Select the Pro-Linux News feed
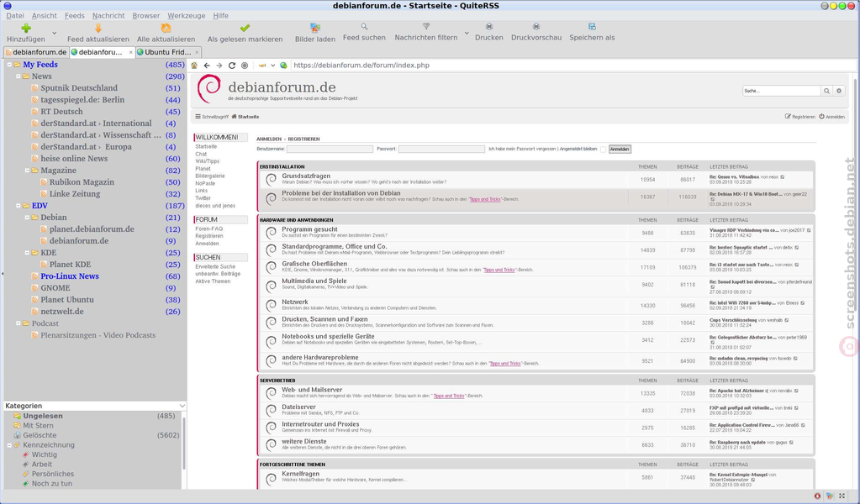The height and width of the screenshot is (504, 860). pyautogui.click(x=70, y=276)
